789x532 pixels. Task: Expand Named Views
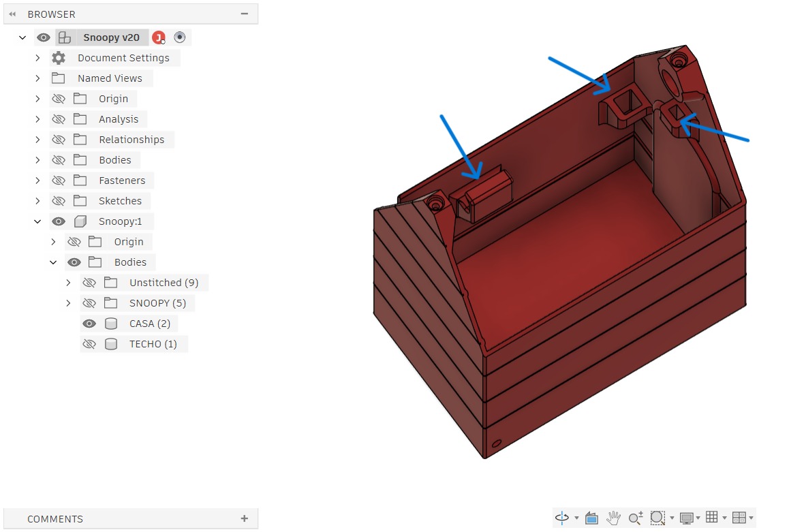(x=37, y=78)
